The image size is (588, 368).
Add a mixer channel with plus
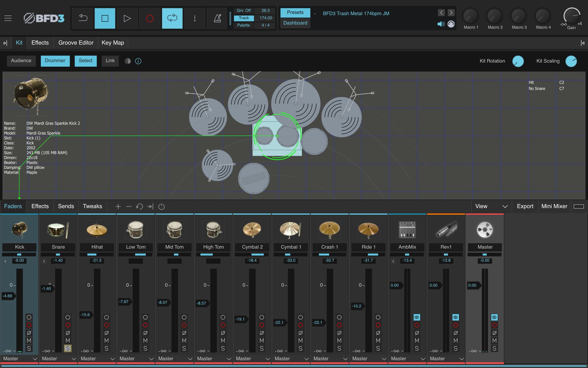click(118, 206)
